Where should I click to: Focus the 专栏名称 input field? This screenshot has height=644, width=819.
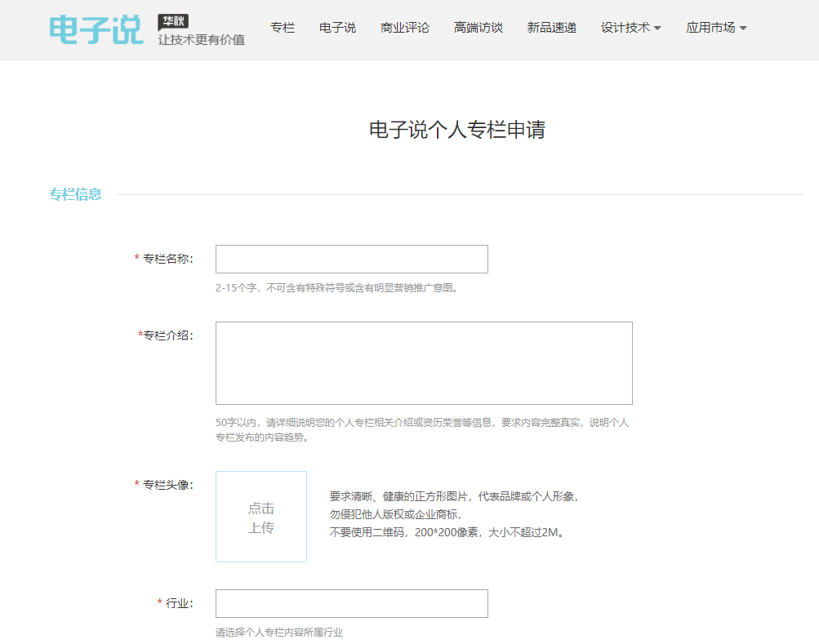coord(351,259)
